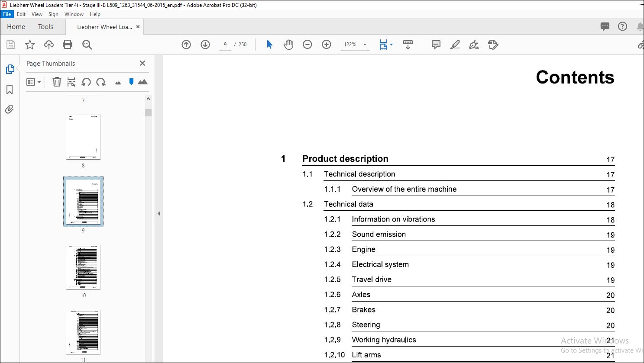
Task: Open the Stamp tool icon
Action: click(x=493, y=45)
